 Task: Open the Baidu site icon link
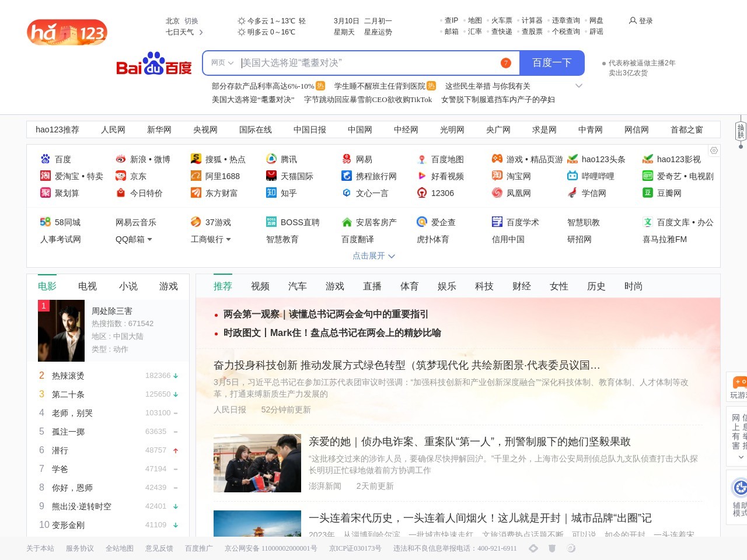tap(46, 159)
